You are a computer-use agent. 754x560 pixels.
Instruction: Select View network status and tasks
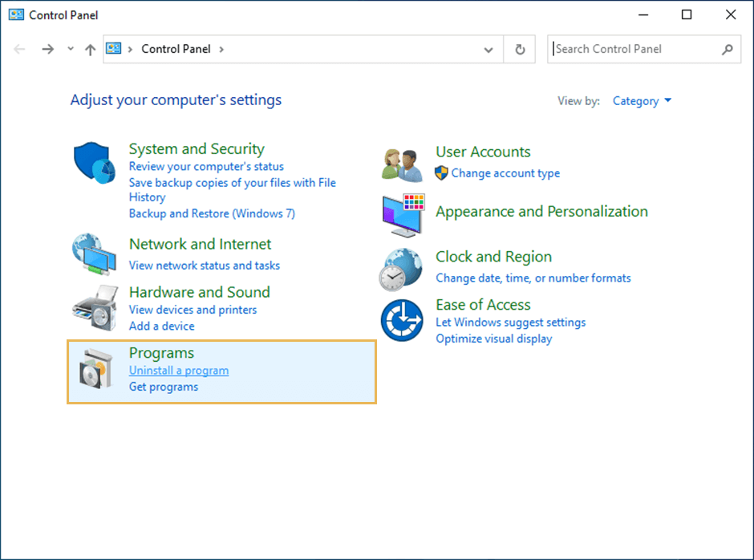pos(205,266)
